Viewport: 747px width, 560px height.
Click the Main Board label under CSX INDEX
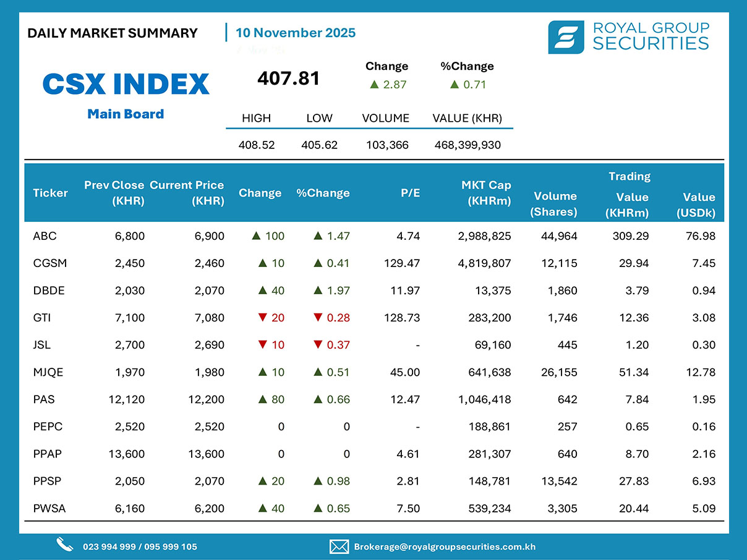[x=126, y=114]
